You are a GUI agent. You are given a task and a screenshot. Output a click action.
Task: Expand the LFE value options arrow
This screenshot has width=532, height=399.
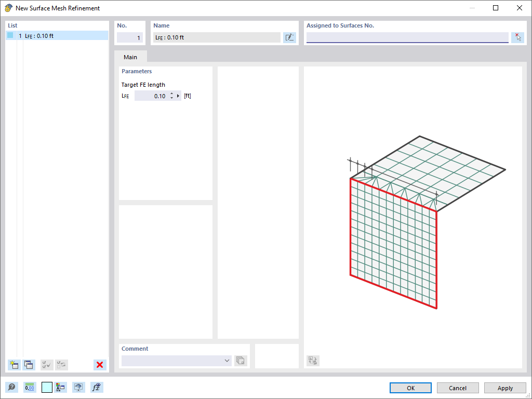178,96
